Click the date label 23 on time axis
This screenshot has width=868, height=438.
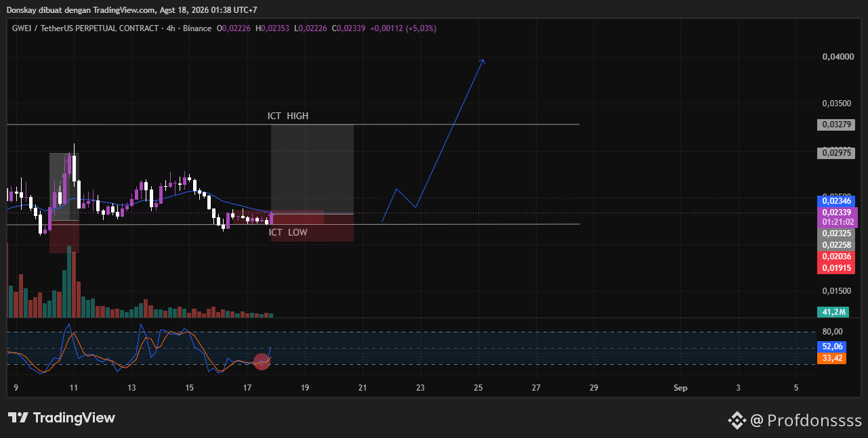click(421, 388)
